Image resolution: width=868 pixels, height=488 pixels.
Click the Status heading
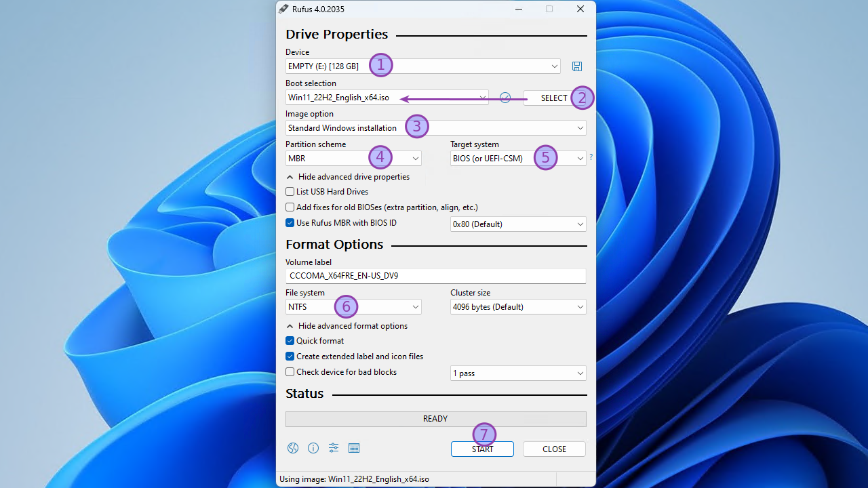click(x=304, y=394)
